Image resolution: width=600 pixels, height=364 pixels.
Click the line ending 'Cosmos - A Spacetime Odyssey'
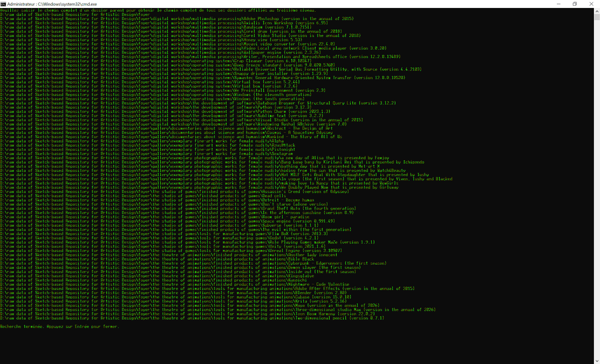point(167,132)
